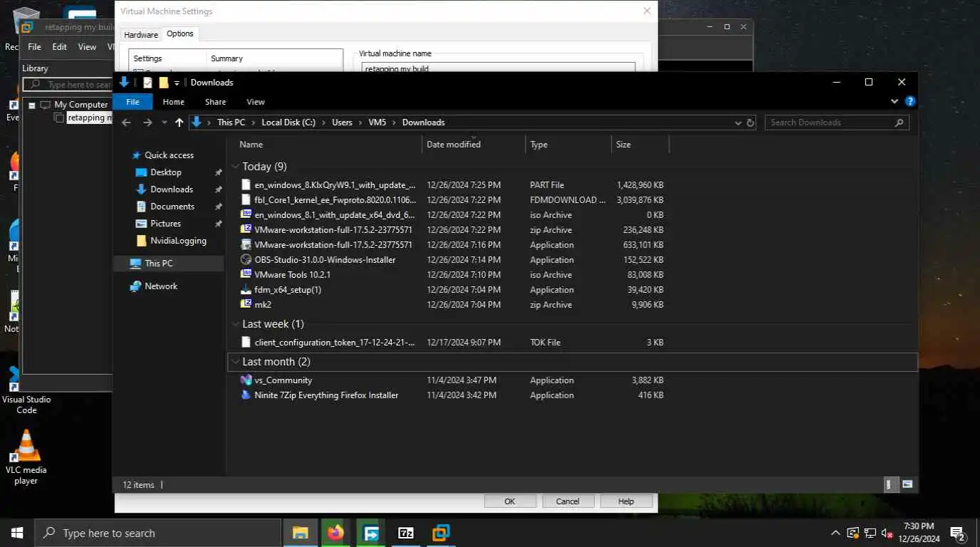Open the recent locations dropdown arrow
This screenshot has height=547, width=980.
tap(164, 123)
